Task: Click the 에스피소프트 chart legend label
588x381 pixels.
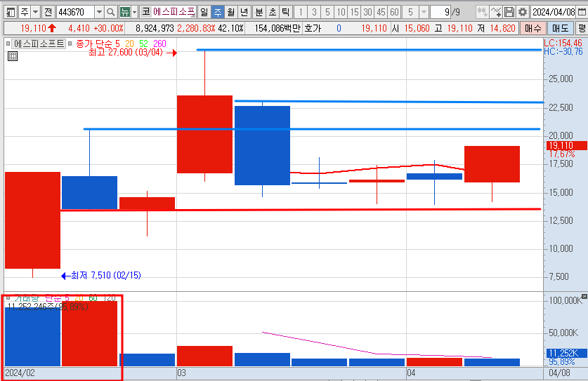Action: coord(39,44)
